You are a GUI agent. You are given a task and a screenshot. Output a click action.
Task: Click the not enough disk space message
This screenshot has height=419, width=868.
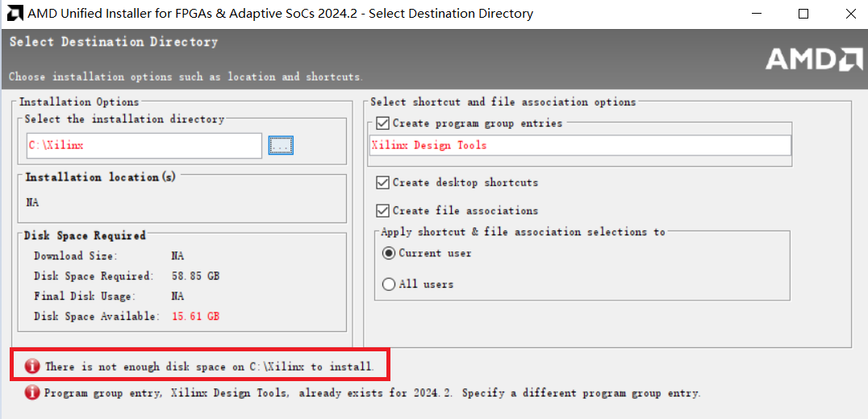point(209,366)
